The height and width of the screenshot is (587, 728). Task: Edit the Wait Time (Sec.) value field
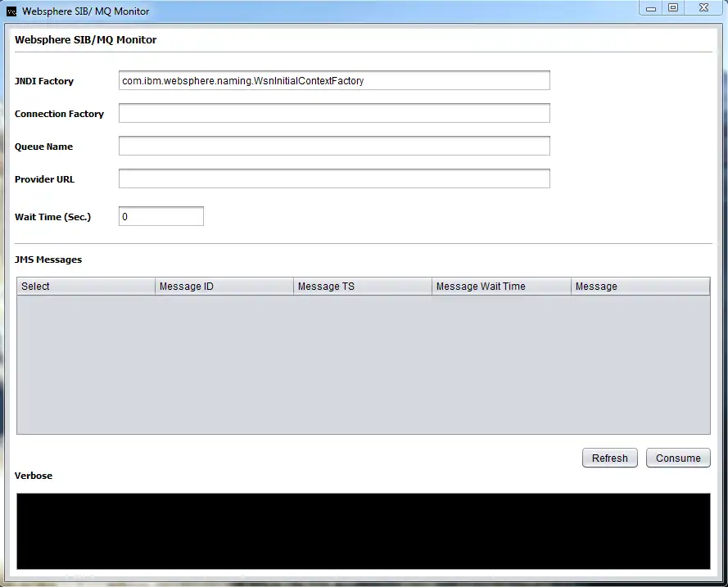161,216
